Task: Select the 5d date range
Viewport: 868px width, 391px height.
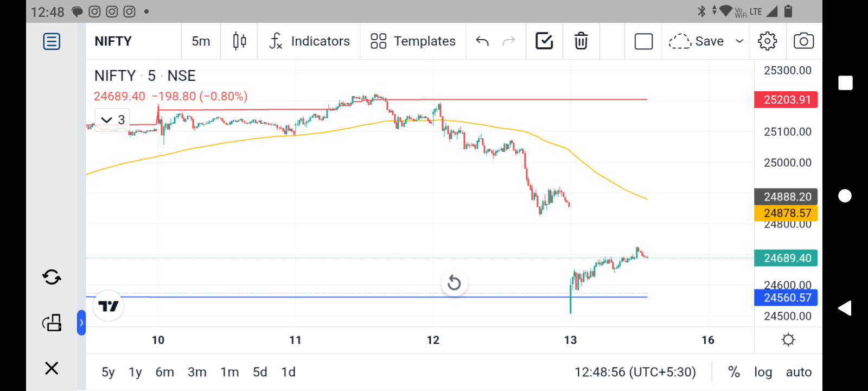Action: [260, 372]
